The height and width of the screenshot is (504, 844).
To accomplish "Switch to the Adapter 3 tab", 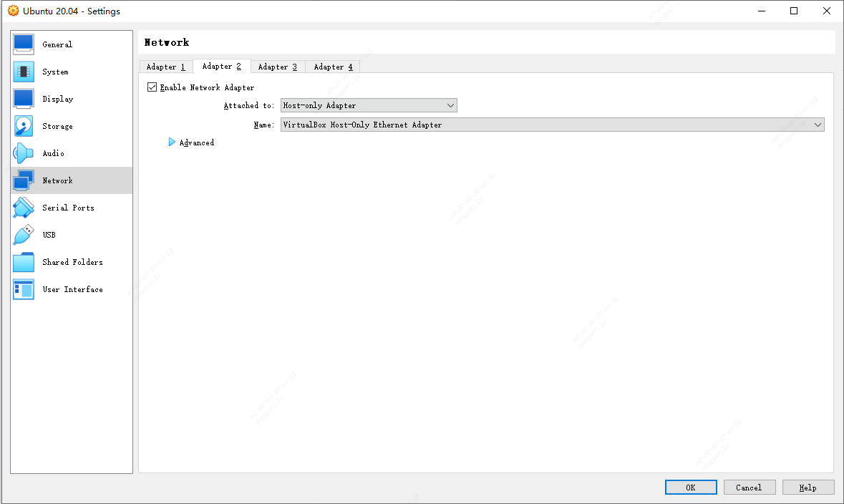I will [x=278, y=67].
